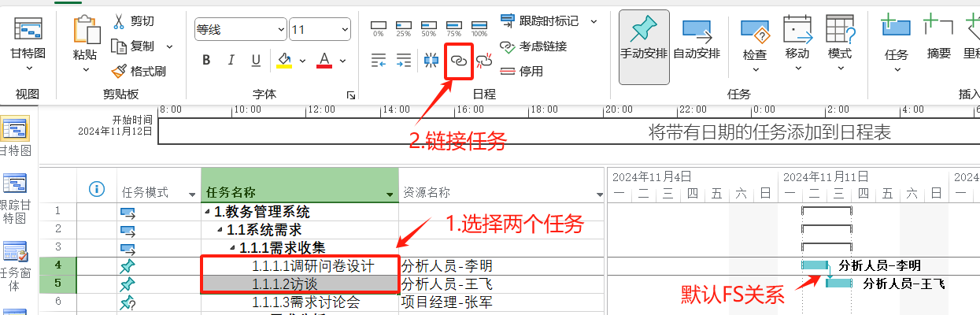This screenshot has width=980, height=315.
Task: Open the 字体 font dialog launcher
Action: pos(350,95)
